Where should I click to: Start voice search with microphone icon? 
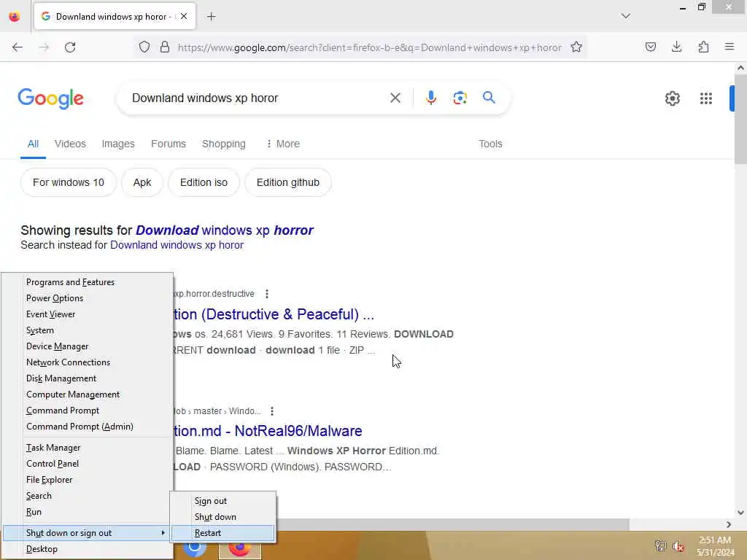coord(430,98)
